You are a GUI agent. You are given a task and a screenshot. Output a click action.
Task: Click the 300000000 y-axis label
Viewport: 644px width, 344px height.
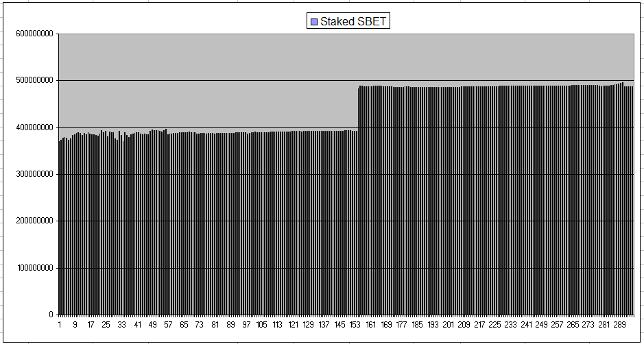click(34, 175)
